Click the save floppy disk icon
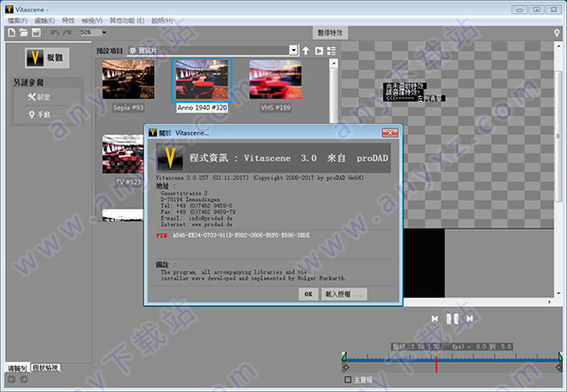The height and width of the screenshot is (392, 567). [x=36, y=33]
